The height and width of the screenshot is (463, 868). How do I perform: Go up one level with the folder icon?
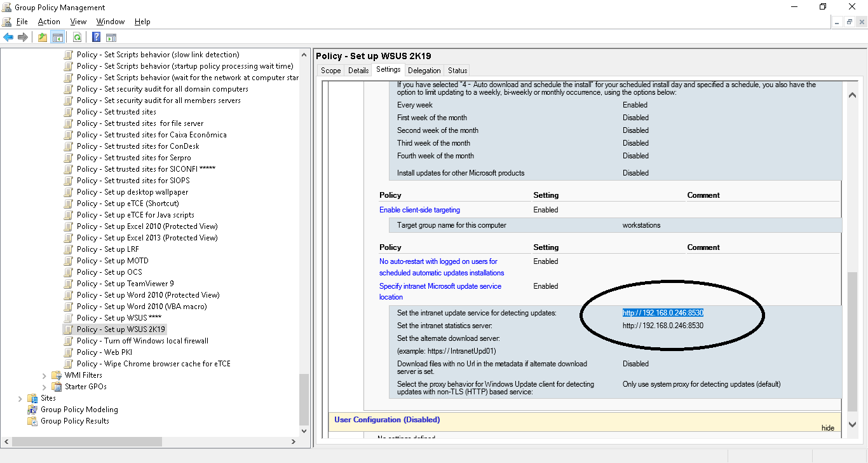(x=42, y=37)
